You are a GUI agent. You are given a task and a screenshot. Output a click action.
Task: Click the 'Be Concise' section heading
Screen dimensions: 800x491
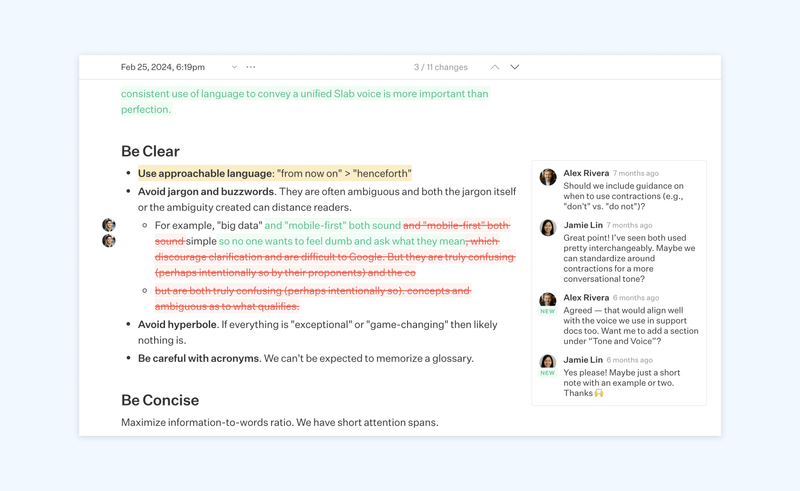[160, 400]
